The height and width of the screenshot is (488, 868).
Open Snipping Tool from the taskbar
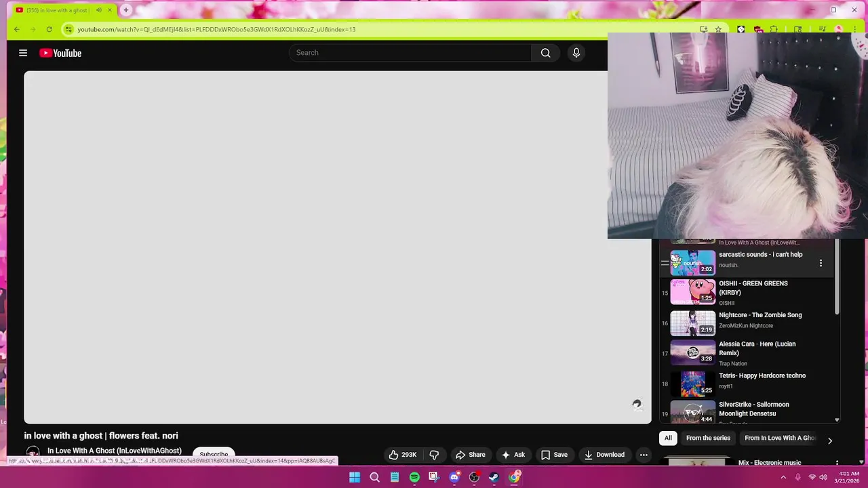434,477
